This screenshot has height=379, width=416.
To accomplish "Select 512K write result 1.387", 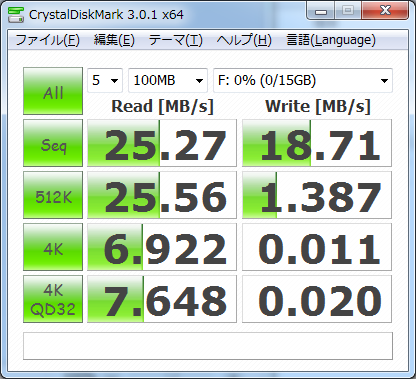I will pos(317,195).
